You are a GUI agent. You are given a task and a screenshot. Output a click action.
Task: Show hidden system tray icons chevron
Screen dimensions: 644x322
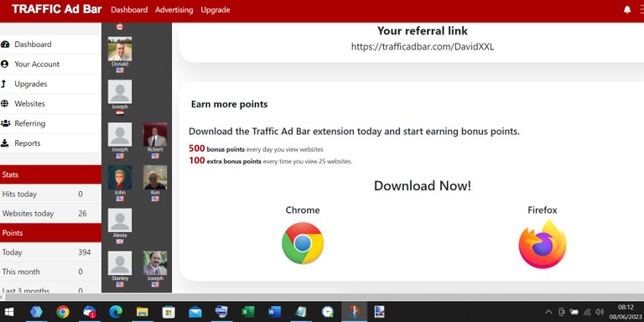548,312
